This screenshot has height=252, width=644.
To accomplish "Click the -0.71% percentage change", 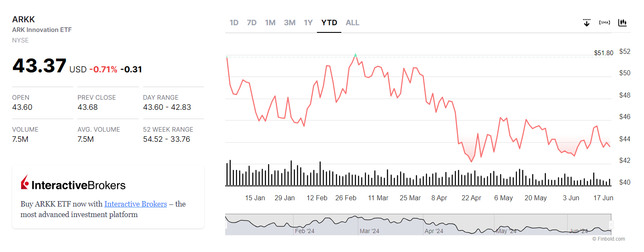I will (104, 69).
